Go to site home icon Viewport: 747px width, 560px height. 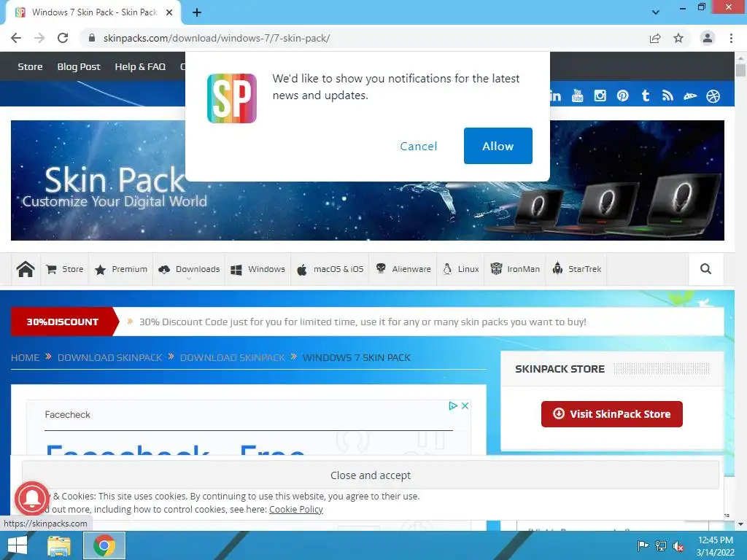click(26, 269)
